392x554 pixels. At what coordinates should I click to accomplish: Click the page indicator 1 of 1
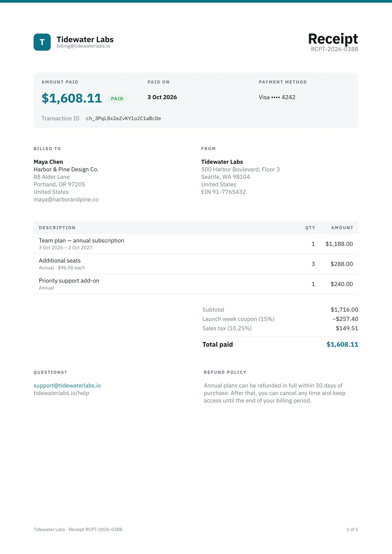352,530
